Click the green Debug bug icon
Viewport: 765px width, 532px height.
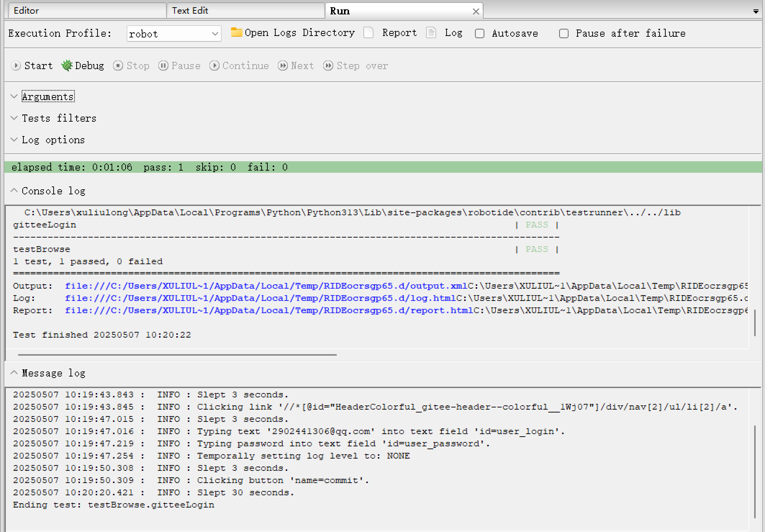(67, 66)
